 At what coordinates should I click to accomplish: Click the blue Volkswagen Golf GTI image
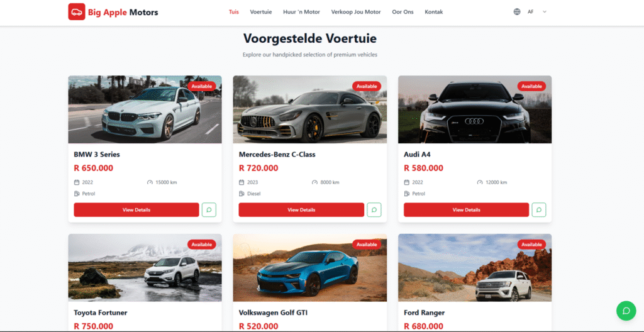tap(309, 268)
